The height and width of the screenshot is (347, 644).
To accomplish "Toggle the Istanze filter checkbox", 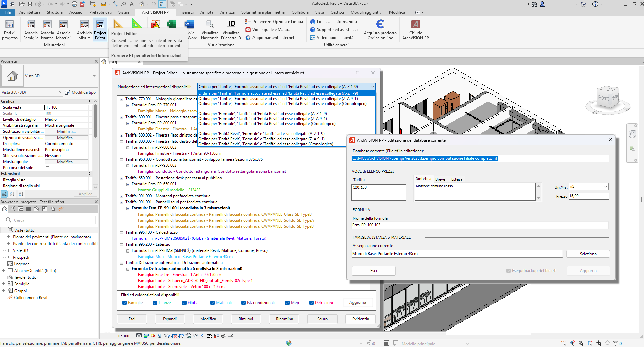I will click(x=155, y=303).
